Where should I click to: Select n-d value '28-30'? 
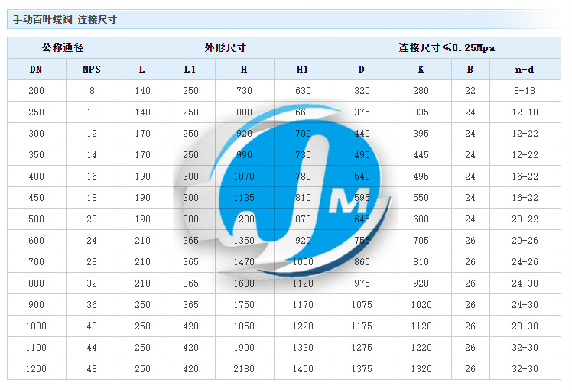(x=525, y=326)
